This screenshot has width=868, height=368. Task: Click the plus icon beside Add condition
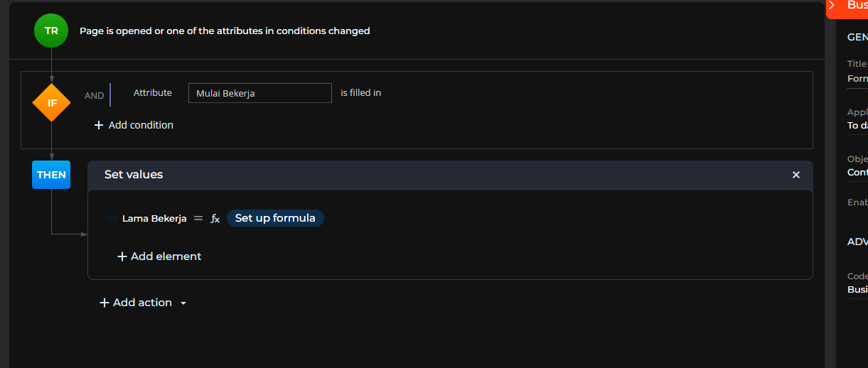coord(99,125)
